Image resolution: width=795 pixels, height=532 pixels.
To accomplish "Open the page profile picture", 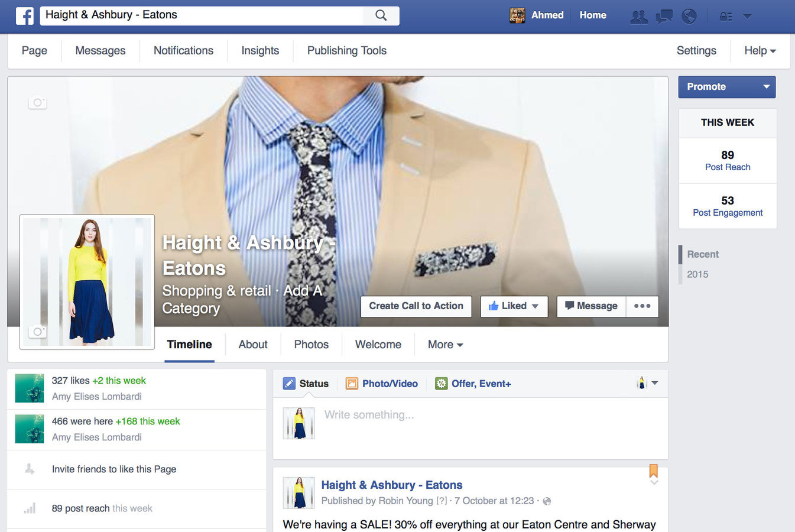I will click(87, 282).
